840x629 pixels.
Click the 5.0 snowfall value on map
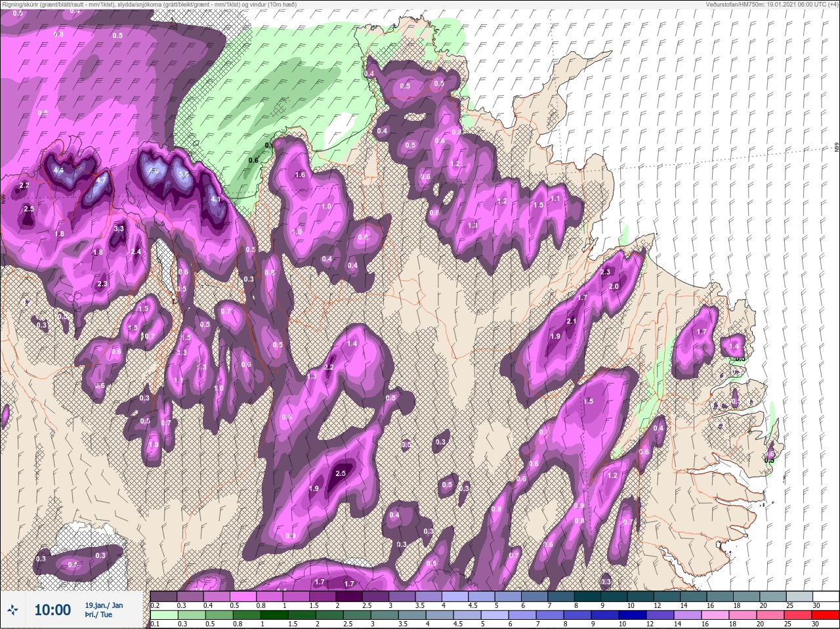[183, 175]
